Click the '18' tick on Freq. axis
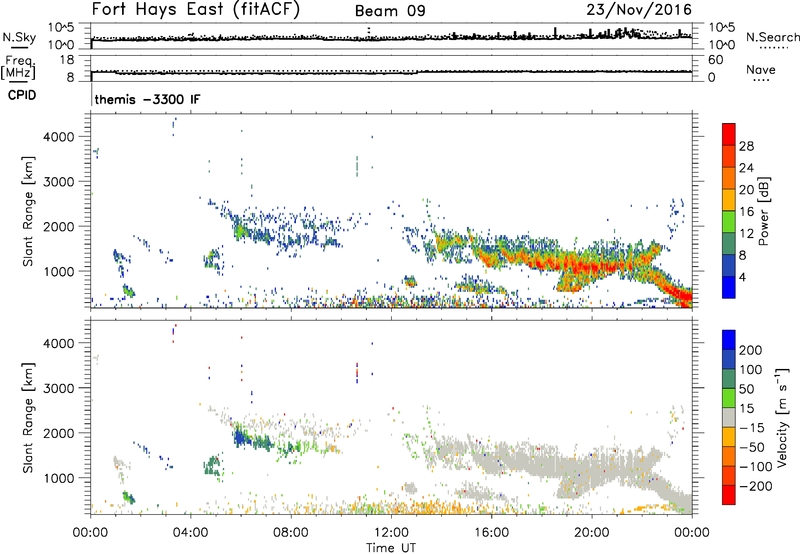The height and width of the screenshot is (554, 800). click(67, 60)
